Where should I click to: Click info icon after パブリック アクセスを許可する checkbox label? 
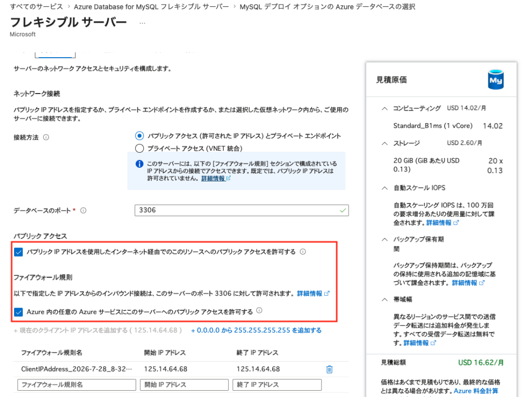[x=303, y=252]
